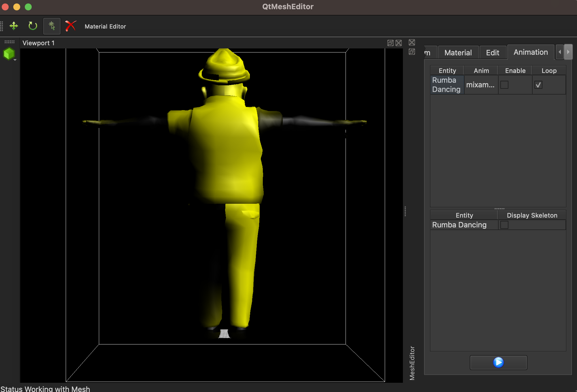
Task: Float the MeshEditor dock panel
Action: tap(412, 52)
